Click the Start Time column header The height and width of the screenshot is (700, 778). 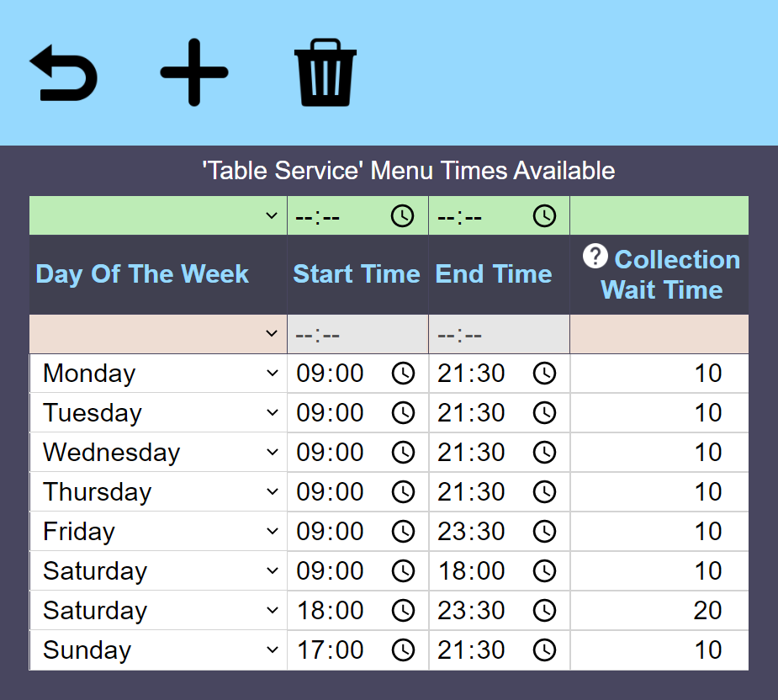(357, 274)
